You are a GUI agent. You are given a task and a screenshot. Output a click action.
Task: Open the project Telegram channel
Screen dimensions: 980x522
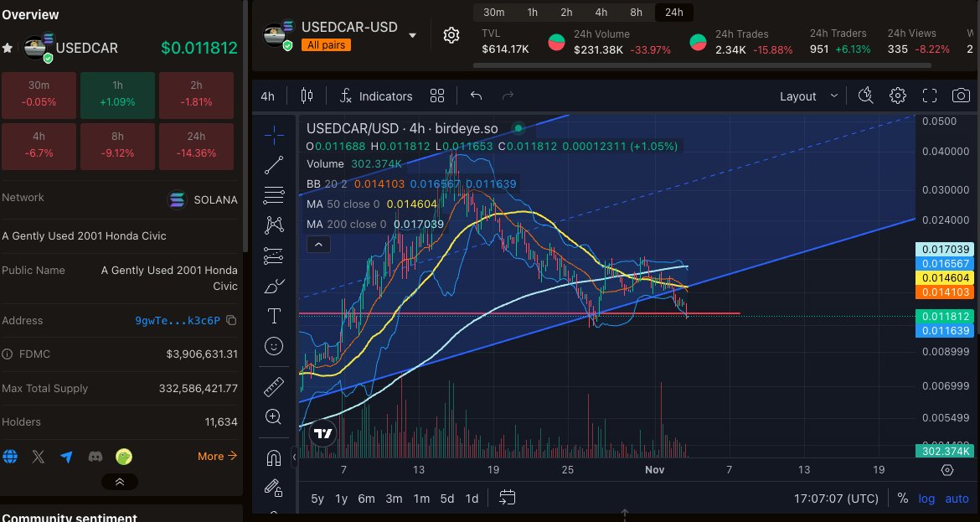[66, 457]
